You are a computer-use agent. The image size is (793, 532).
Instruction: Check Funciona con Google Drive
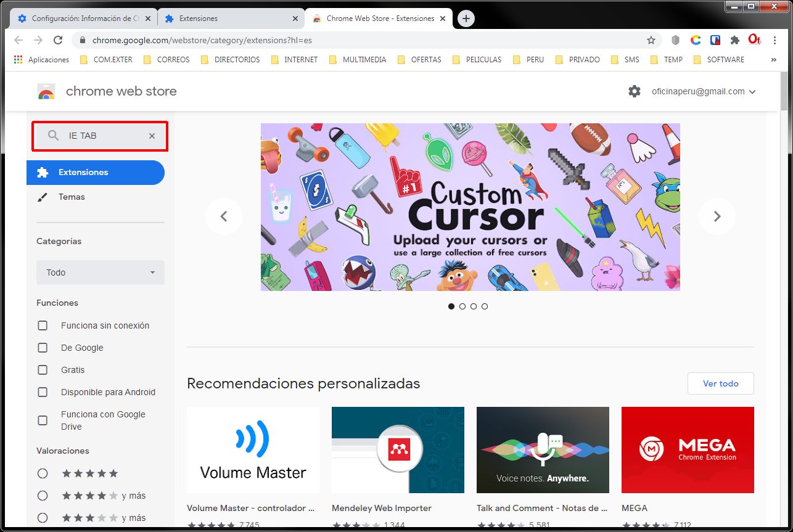click(x=43, y=420)
